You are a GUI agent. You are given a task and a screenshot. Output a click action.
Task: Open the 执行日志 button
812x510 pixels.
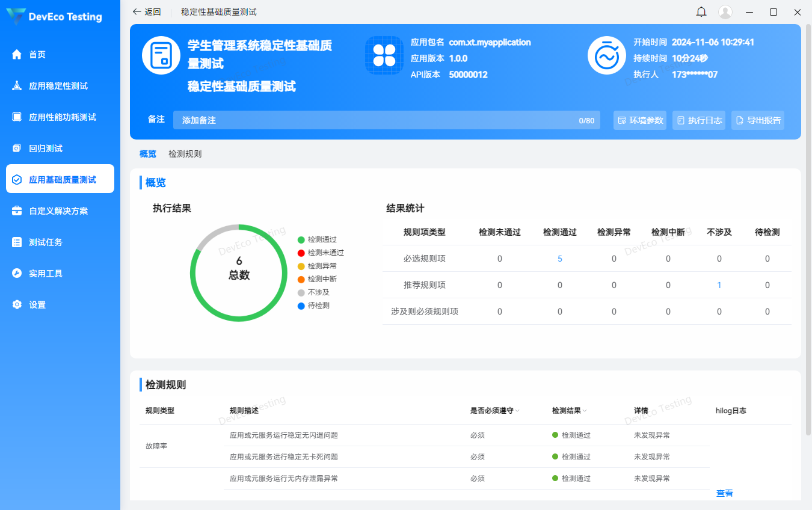(x=699, y=120)
